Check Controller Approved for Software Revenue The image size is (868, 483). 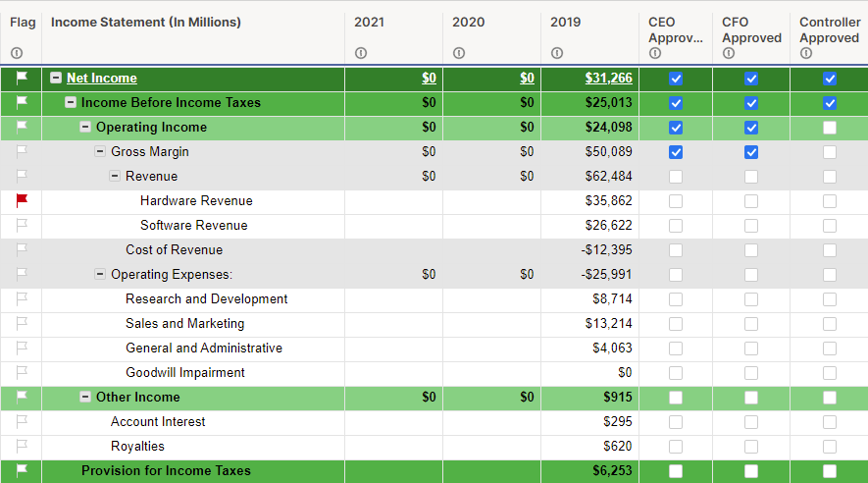tap(829, 226)
